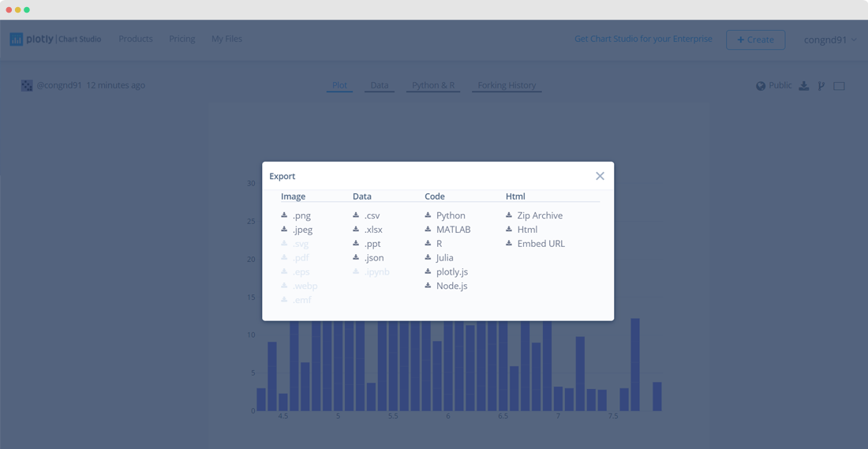Export data as .json
The width and height of the screenshot is (868, 449).
369,257
